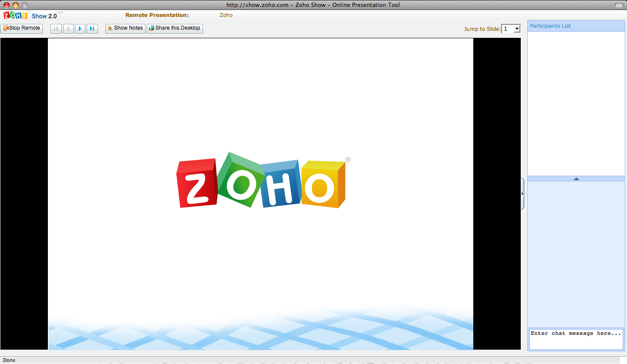The height and width of the screenshot is (364, 627).
Task: Select the desktop sharing icon on Share this Desktop
Action: [x=150, y=28]
